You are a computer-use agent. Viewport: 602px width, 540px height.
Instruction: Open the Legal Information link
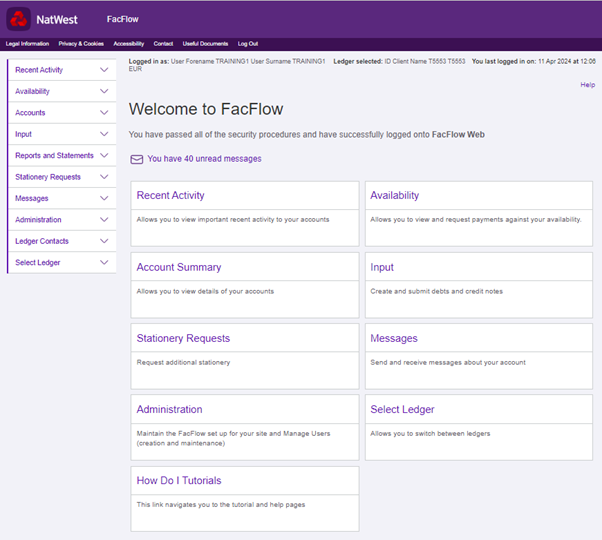pyautogui.click(x=27, y=44)
